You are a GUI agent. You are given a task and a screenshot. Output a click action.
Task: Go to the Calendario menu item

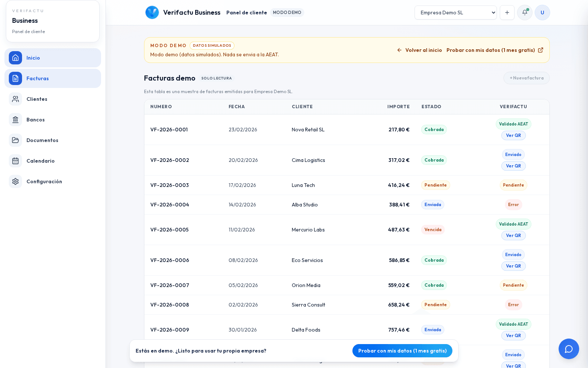coord(40,161)
